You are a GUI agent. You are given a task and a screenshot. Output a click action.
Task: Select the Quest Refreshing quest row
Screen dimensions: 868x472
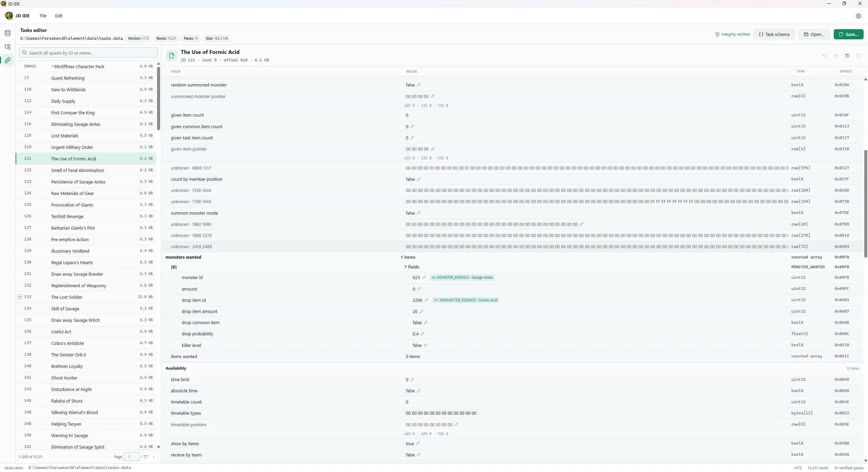[86, 78]
